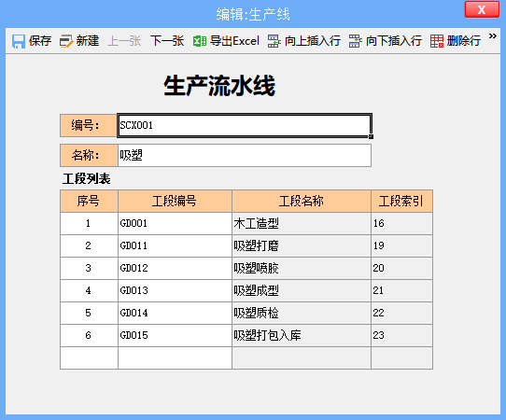Select cell GD012
Image resolution: width=506 pixels, height=420 pixels.
coord(175,268)
